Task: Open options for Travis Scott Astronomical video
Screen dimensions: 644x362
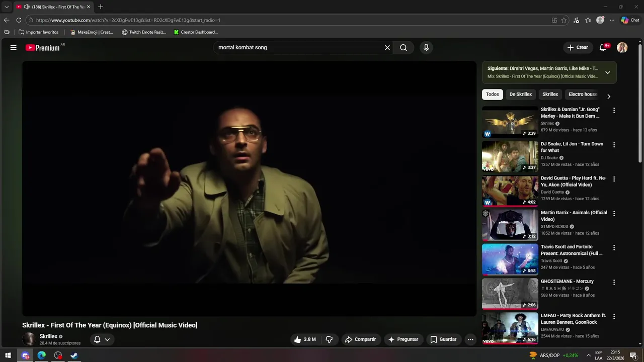Action: coord(614,248)
